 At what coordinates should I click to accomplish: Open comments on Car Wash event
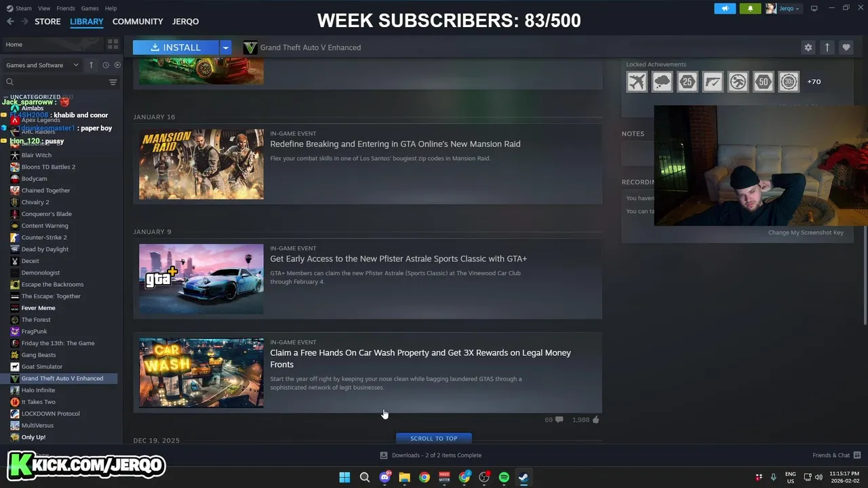[x=559, y=420]
